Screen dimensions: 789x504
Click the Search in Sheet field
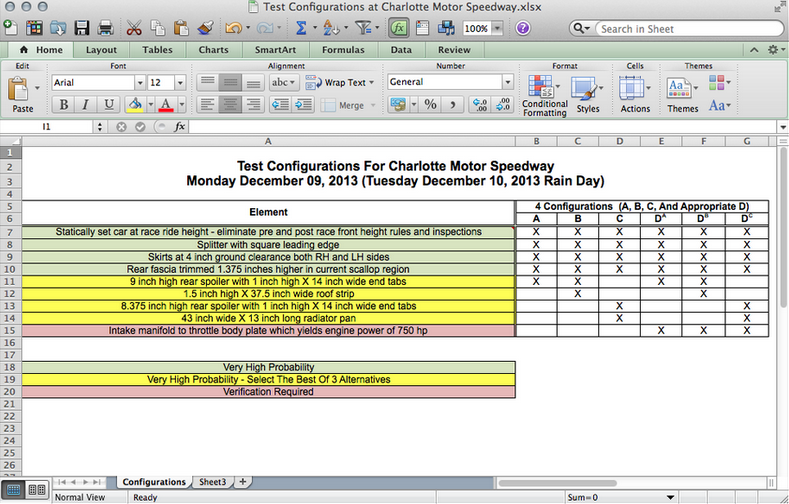[x=689, y=29]
